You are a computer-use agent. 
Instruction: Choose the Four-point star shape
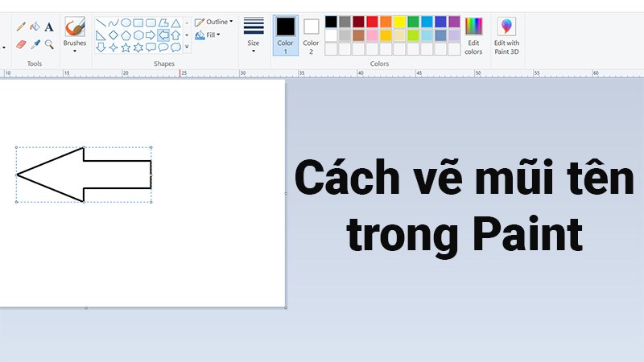114,47
